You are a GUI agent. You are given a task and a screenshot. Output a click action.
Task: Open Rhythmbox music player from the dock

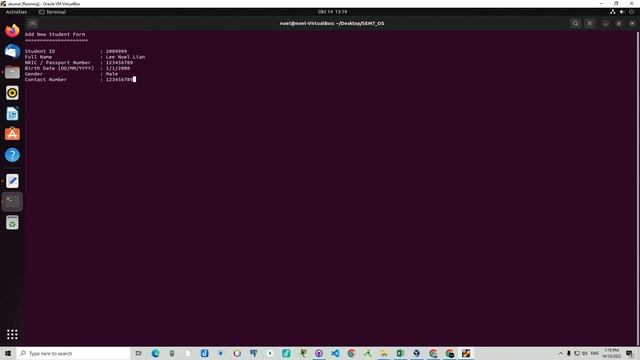12,93
